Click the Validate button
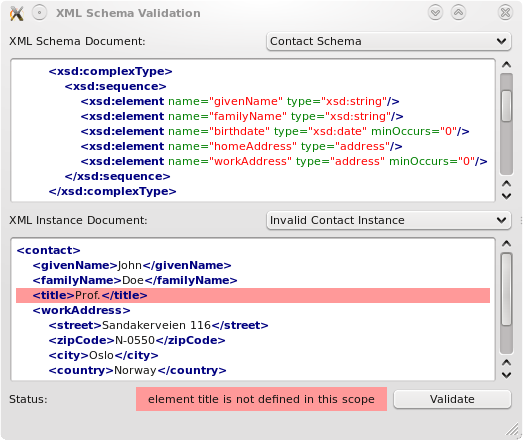Screen dimensions: 523x440 pyautogui.click(x=452, y=399)
